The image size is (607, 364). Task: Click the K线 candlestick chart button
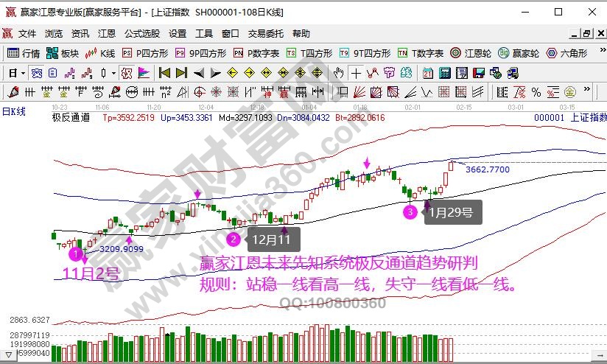pos(100,53)
